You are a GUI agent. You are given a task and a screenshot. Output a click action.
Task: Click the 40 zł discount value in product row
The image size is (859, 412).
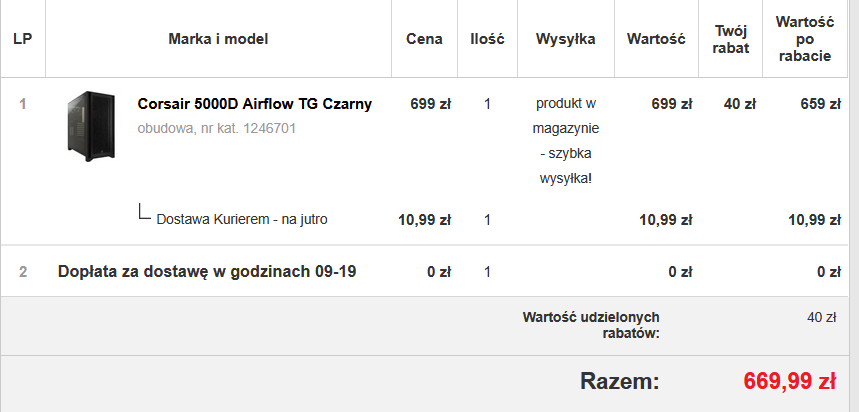[x=739, y=104]
